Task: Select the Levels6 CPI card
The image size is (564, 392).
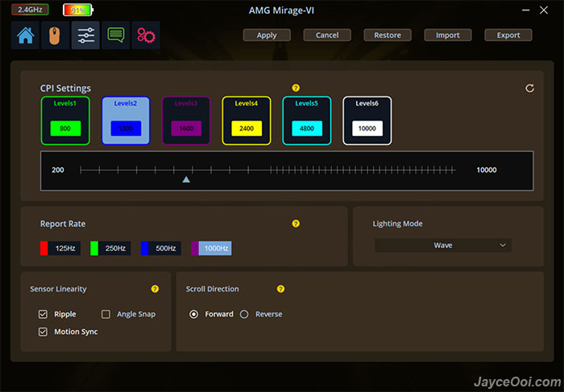Action: point(367,121)
